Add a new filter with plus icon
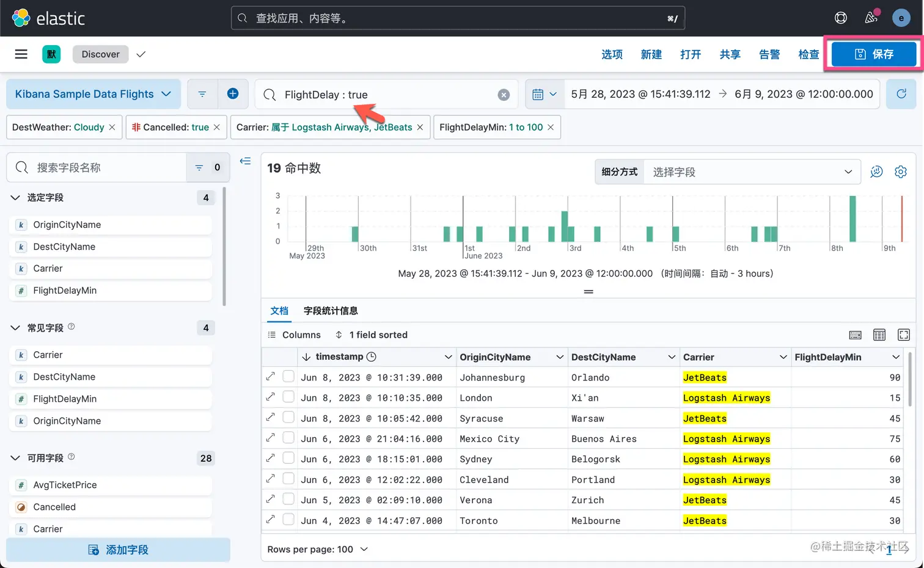 tap(233, 93)
